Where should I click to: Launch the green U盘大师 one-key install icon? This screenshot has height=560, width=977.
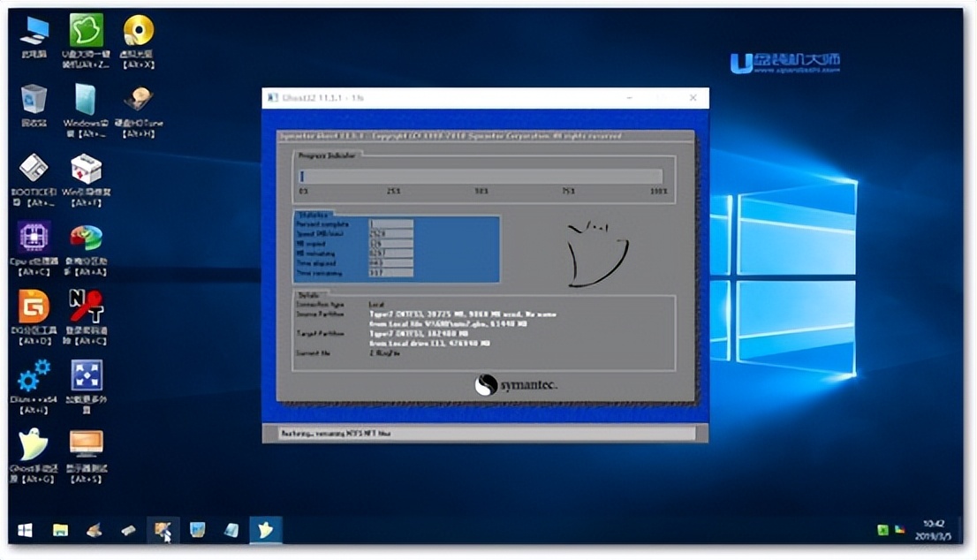click(x=86, y=42)
